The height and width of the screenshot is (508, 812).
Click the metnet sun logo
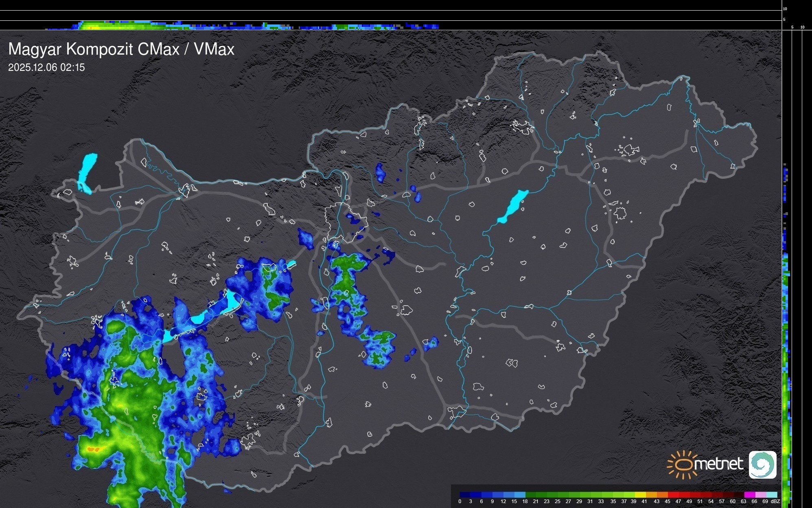click(683, 465)
